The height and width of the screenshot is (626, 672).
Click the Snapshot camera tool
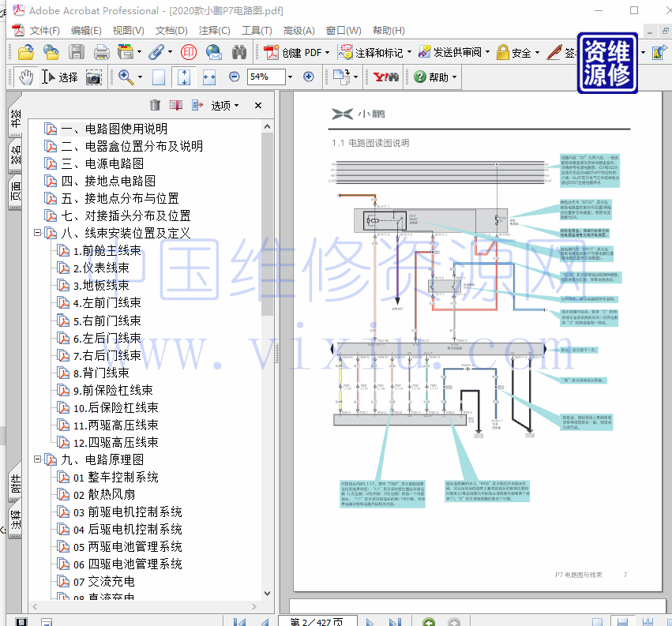(x=93, y=77)
